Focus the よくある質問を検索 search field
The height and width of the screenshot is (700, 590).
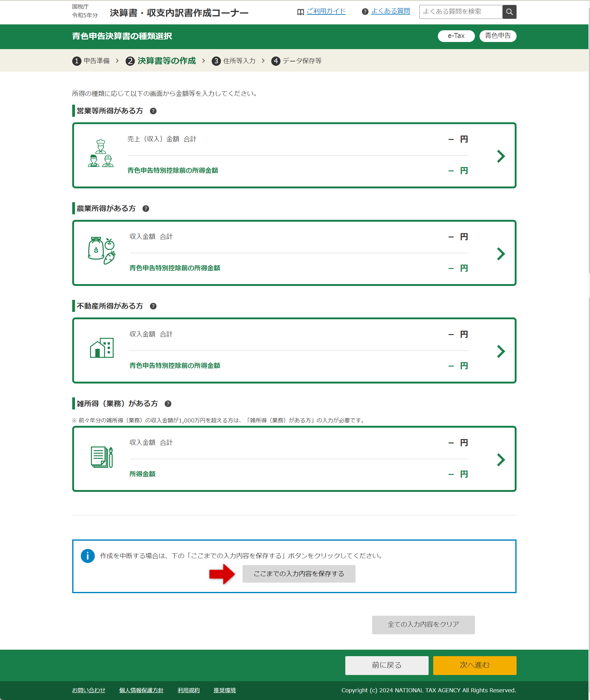tap(461, 12)
